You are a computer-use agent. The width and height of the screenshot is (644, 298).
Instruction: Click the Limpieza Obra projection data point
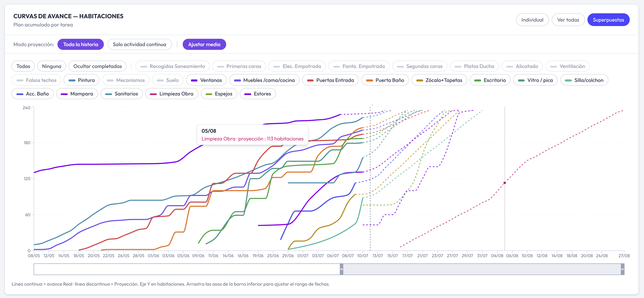click(x=504, y=183)
